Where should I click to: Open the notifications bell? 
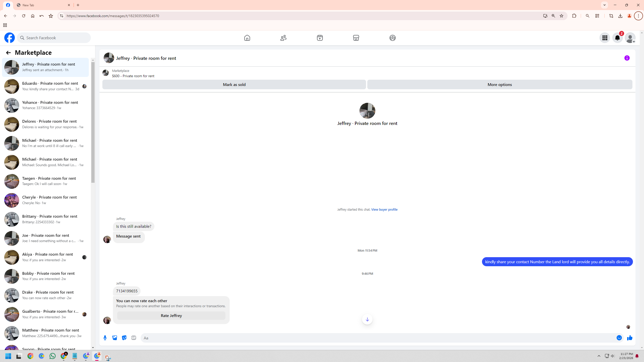pos(617,38)
